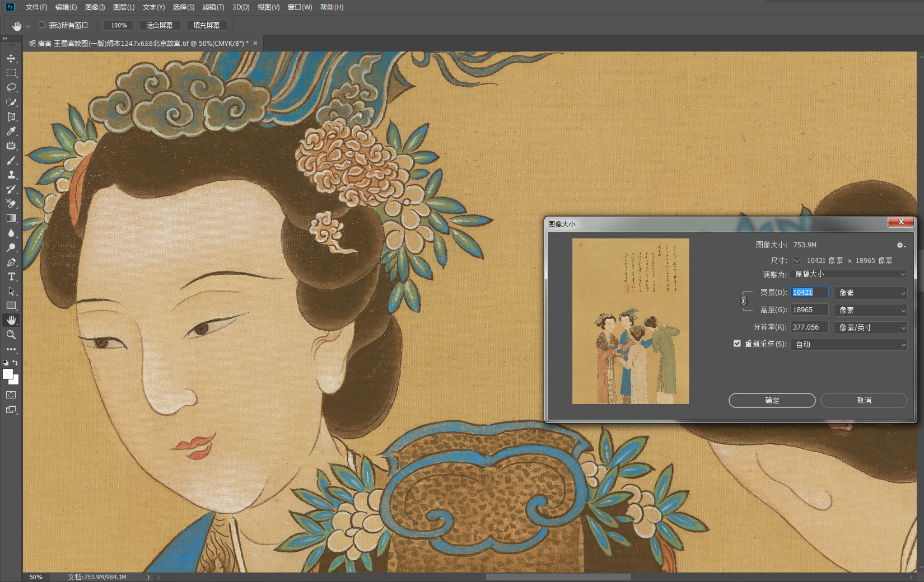Click the background color swatch
Viewport: 924px width, 582px height.
coord(15,381)
